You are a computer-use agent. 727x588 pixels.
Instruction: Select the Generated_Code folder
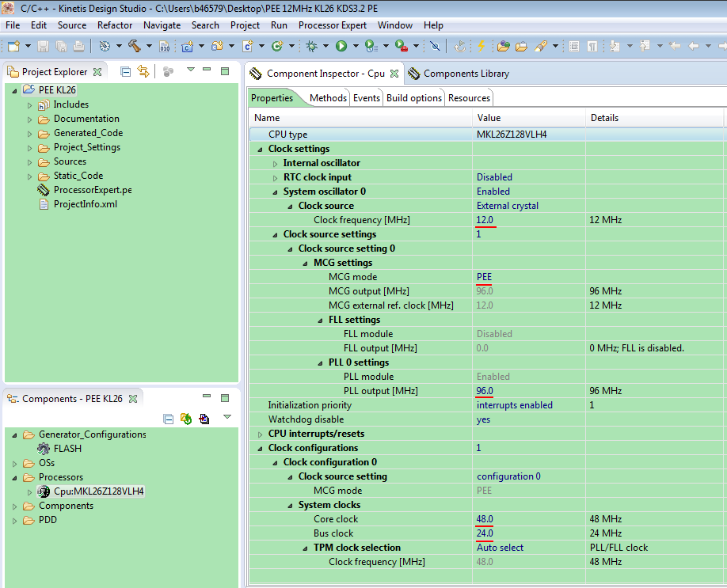point(88,133)
